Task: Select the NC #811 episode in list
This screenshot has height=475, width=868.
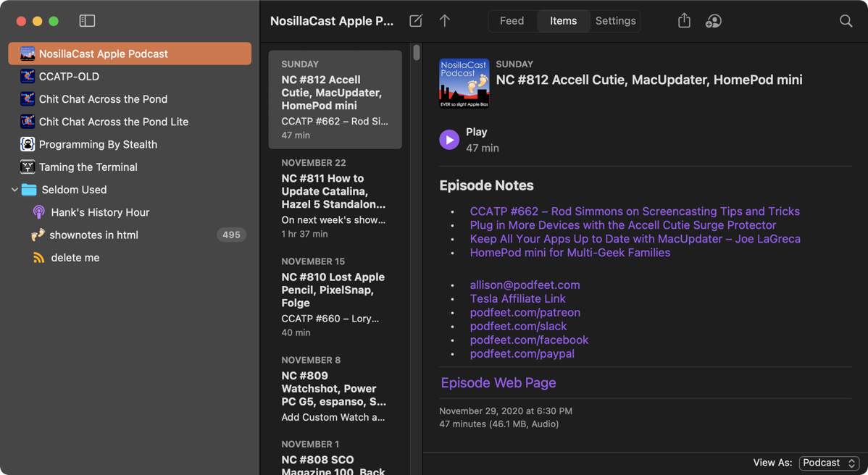Action: point(335,198)
